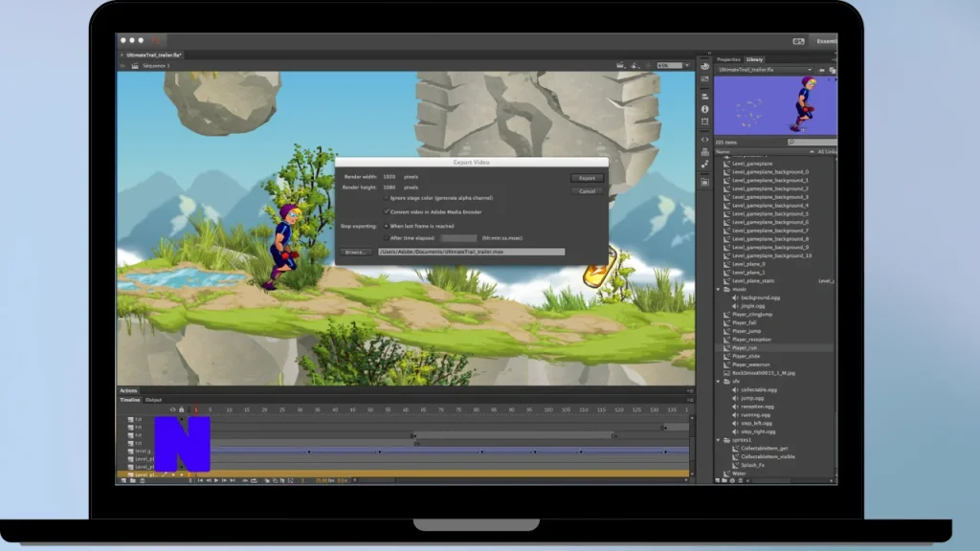Click the Name column header in Library
This screenshot has width=980, height=551.
724,152
